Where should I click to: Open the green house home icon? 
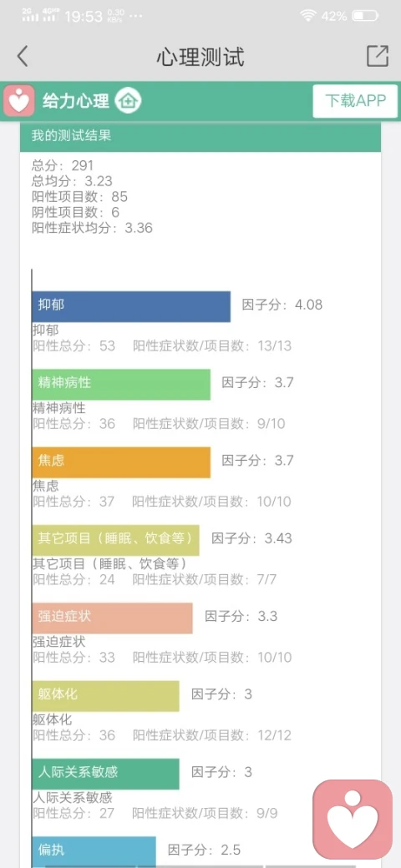pos(128,101)
